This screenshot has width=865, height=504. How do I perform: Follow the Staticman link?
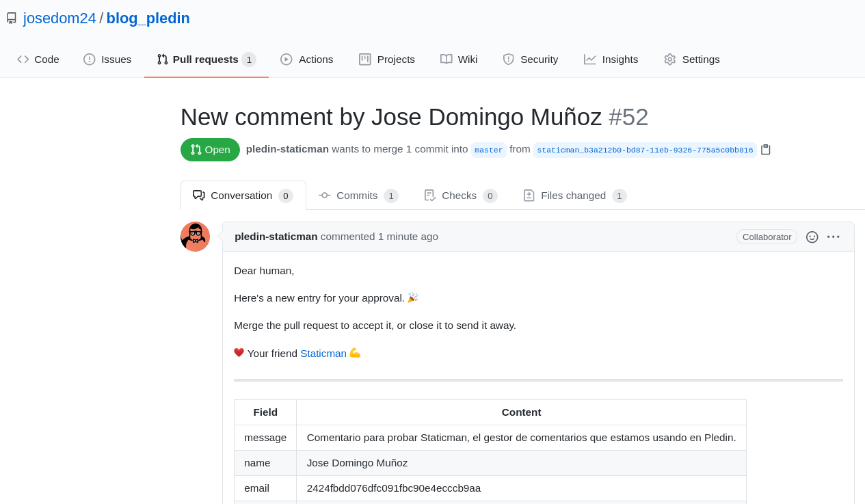tap(323, 354)
